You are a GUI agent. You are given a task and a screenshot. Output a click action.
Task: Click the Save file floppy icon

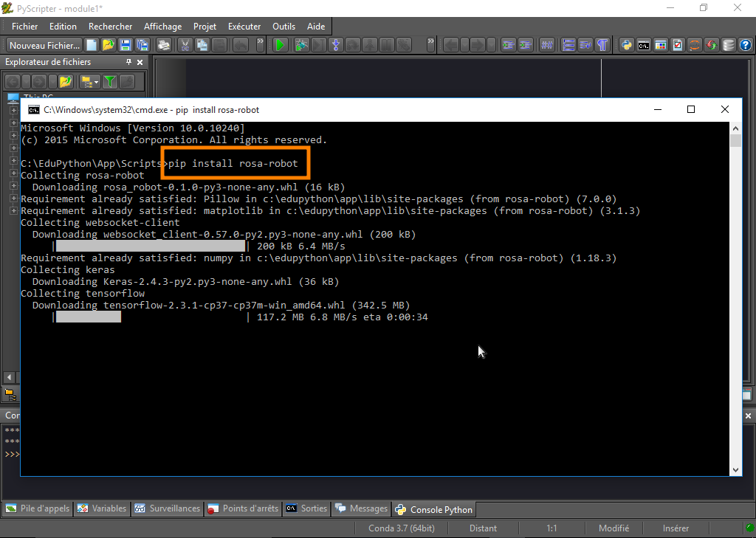tap(126, 45)
